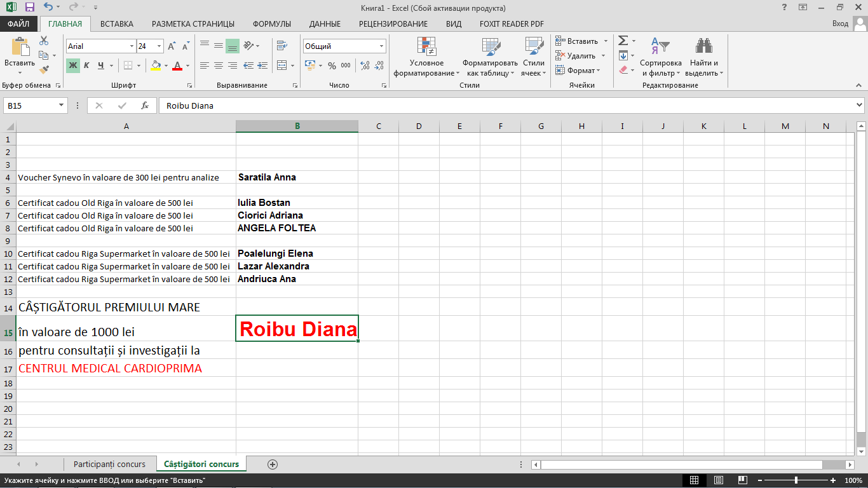Decrease font size with small A icon
The image size is (868, 488).
click(x=186, y=46)
